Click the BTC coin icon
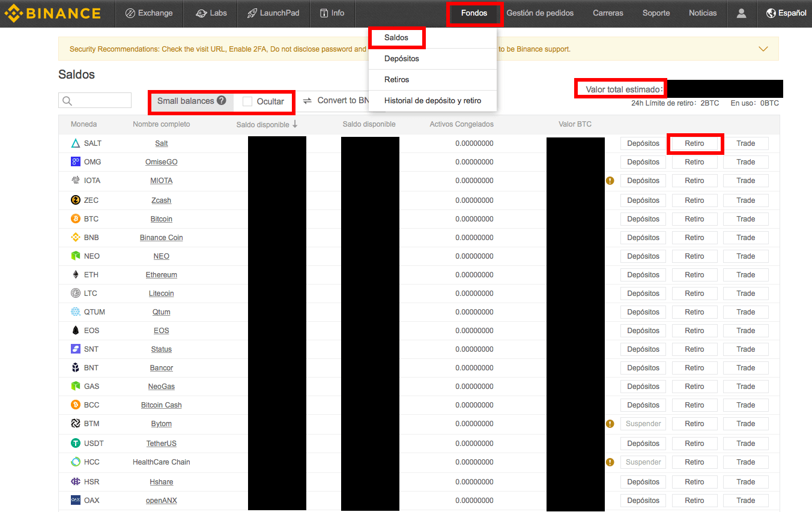812x512 pixels. pos(76,219)
